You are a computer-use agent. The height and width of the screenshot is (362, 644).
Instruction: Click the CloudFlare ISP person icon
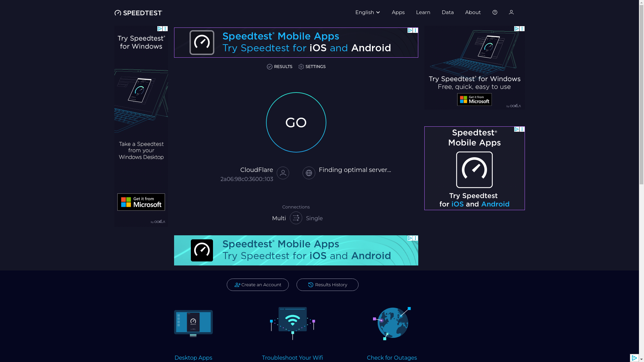coord(283,173)
